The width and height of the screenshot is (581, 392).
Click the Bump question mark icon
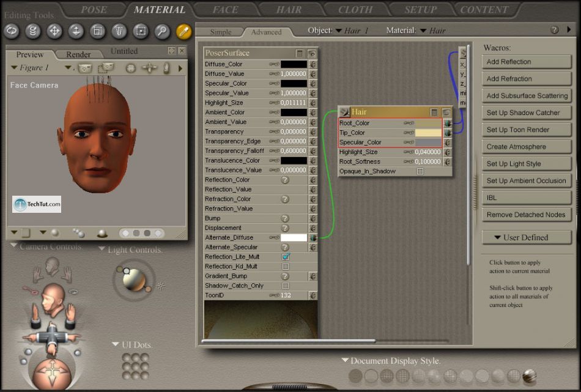click(x=285, y=218)
